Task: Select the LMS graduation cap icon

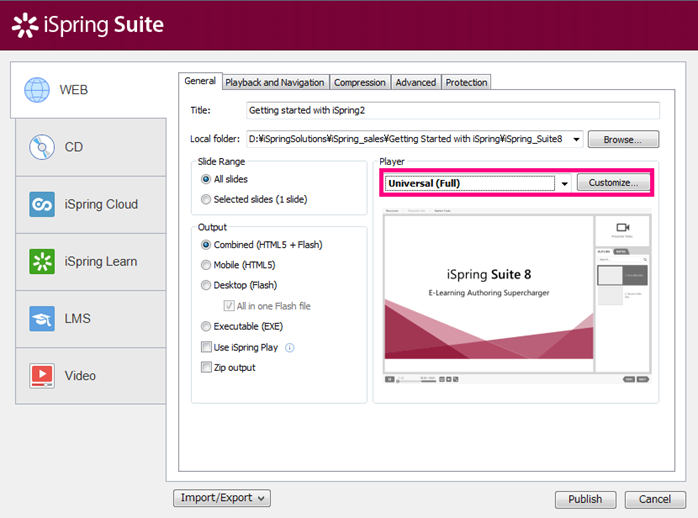Action: (42, 319)
